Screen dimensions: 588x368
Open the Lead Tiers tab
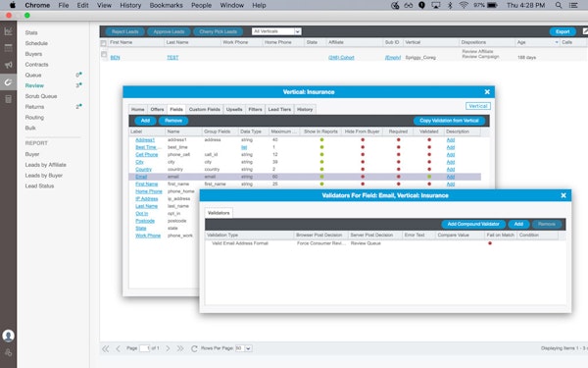[279, 109]
